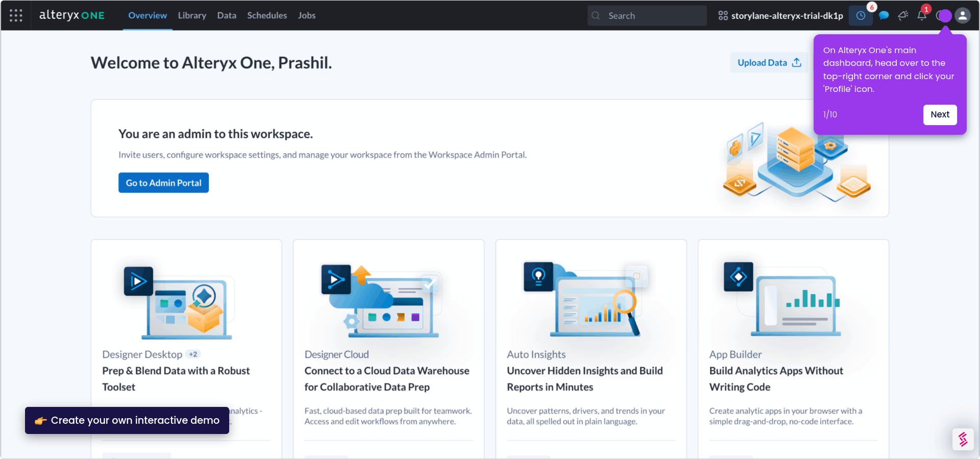Open the App Builder card illustration
Viewport: 980px width, 459px height.
[x=782, y=299]
